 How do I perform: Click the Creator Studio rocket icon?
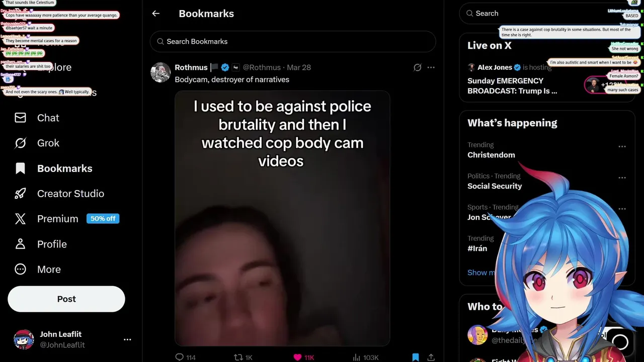(20, 194)
